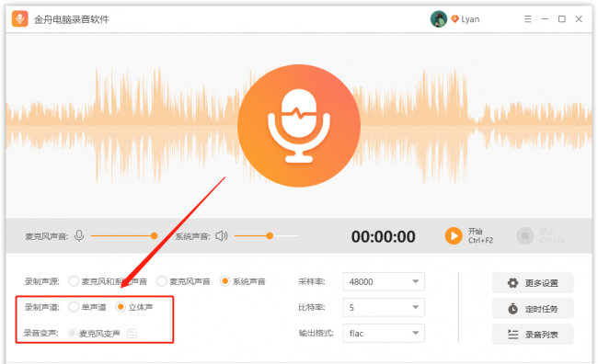The image size is (598, 364).
Task: Click the 金舟电脑录音软件 title text
Action: click(x=72, y=19)
